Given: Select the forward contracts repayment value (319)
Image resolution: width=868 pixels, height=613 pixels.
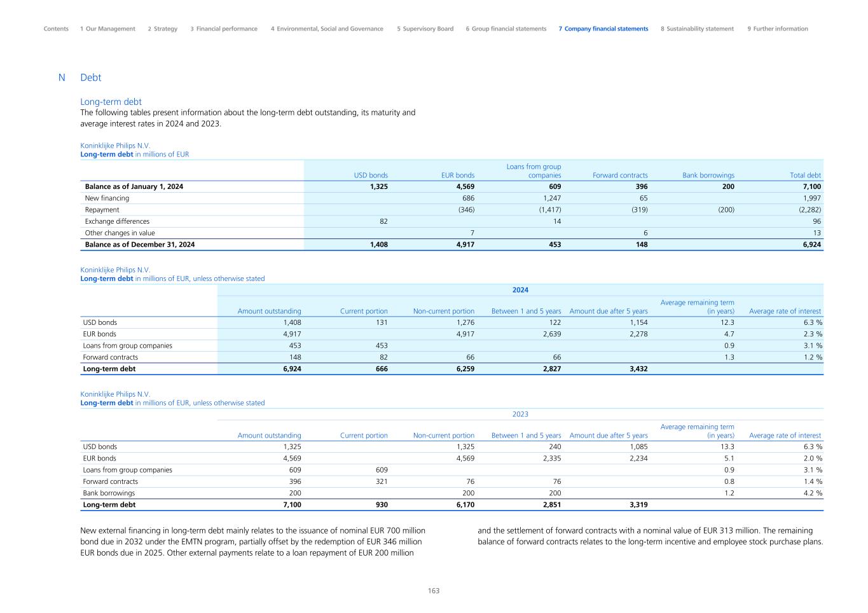Looking at the screenshot, I should point(639,210).
